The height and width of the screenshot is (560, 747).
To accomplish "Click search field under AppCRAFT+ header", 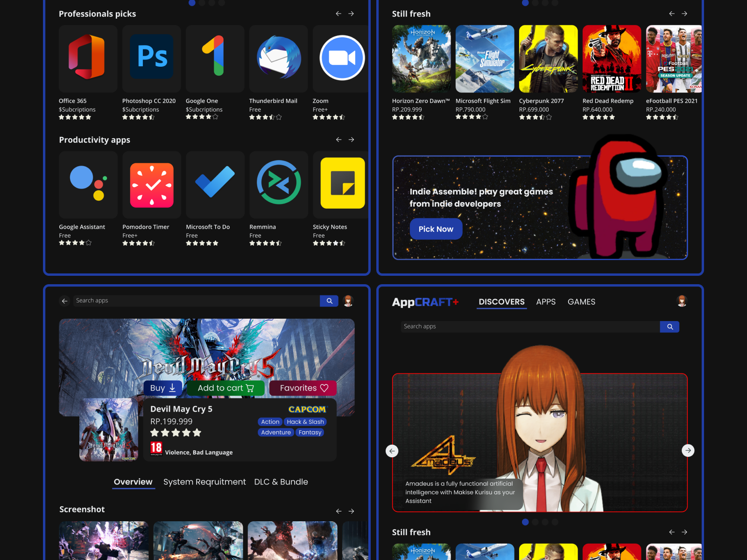I will (x=530, y=327).
